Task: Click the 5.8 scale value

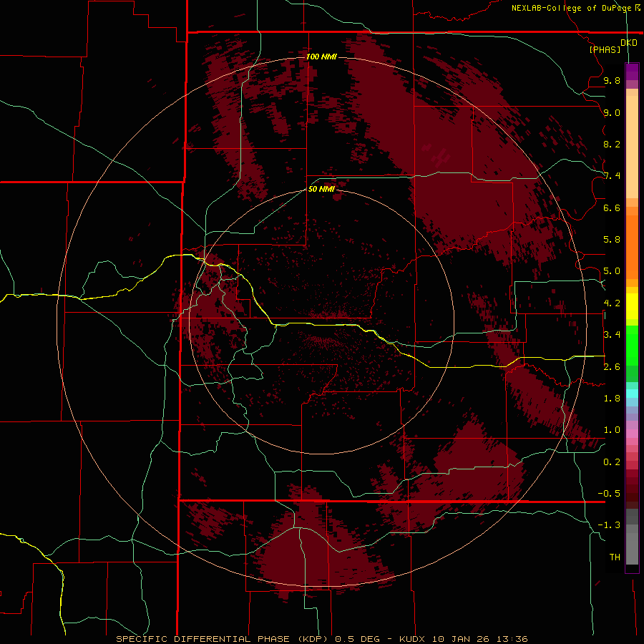Action: (x=612, y=240)
